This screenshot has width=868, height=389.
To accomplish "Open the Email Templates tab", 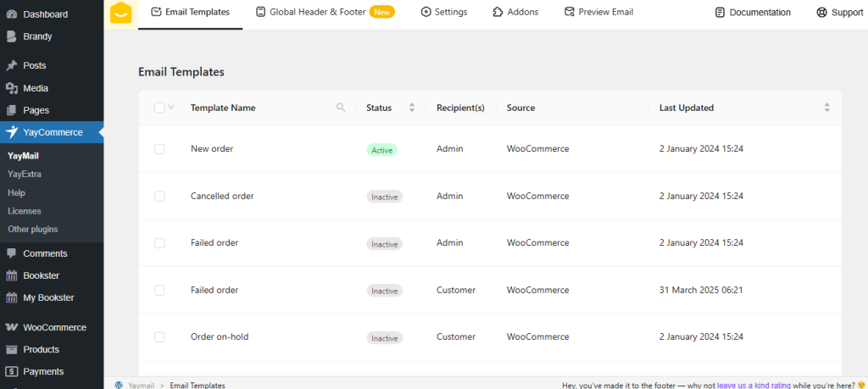I will [x=191, y=12].
